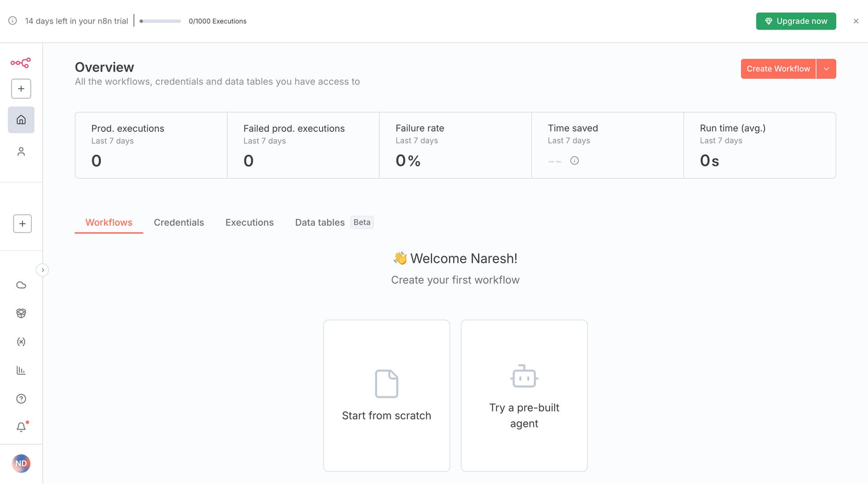Open the Help question mark icon

pos(21,399)
